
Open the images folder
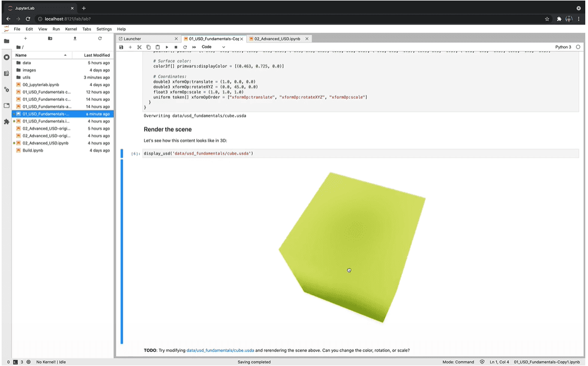pos(63,70)
